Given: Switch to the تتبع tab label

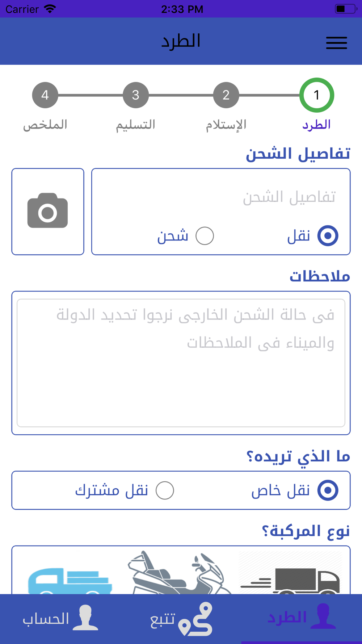Looking at the screenshot, I should [x=162, y=619].
